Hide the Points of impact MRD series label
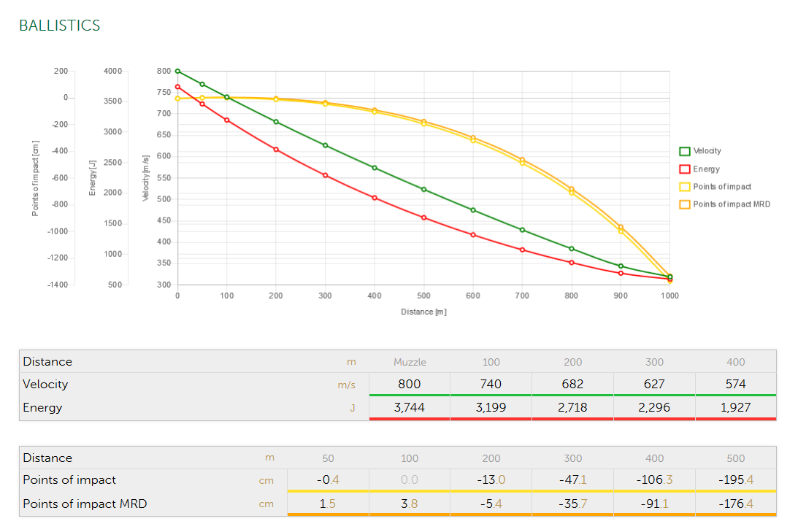Screen dimensions: 798x532 731,204
